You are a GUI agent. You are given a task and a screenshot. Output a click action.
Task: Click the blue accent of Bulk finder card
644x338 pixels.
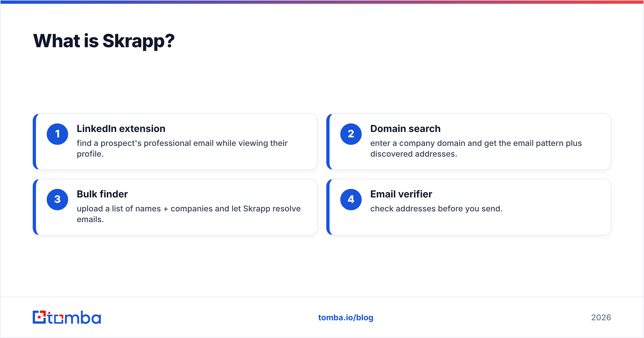coord(34,207)
